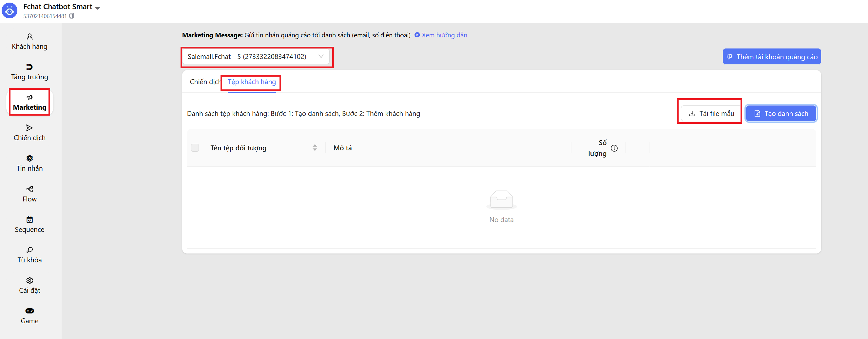Click the Tạo danh sách button
Screen dimensions: 868x339
tap(781, 114)
